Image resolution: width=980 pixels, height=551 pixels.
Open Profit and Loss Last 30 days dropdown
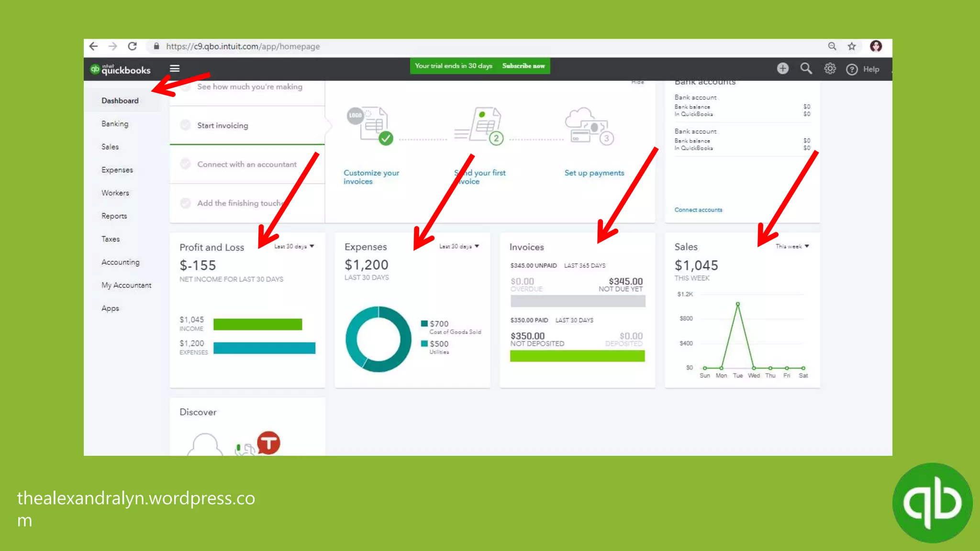[x=294, y=246]
